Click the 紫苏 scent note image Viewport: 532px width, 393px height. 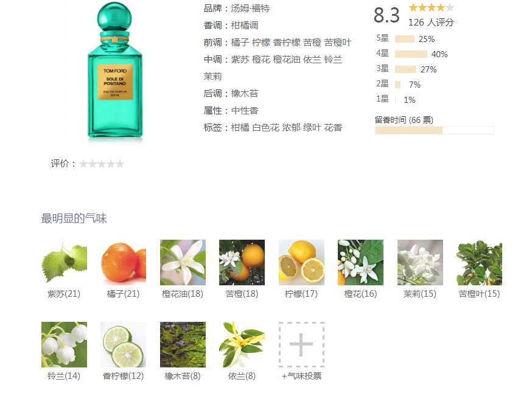point(64,262)
